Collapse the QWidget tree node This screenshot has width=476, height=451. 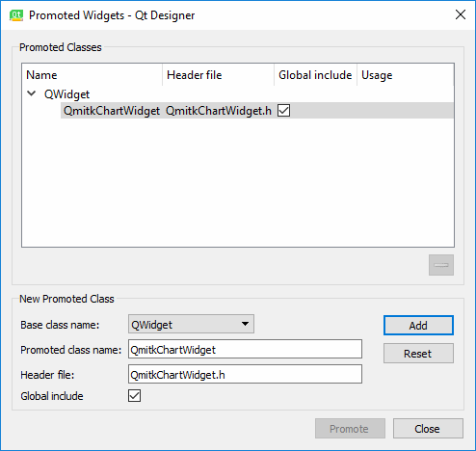point(32,93)
